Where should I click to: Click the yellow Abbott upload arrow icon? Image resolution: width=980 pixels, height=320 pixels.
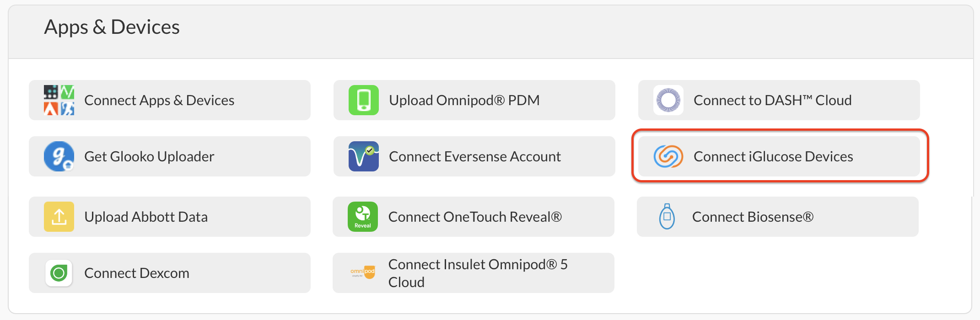click(59, 217)
